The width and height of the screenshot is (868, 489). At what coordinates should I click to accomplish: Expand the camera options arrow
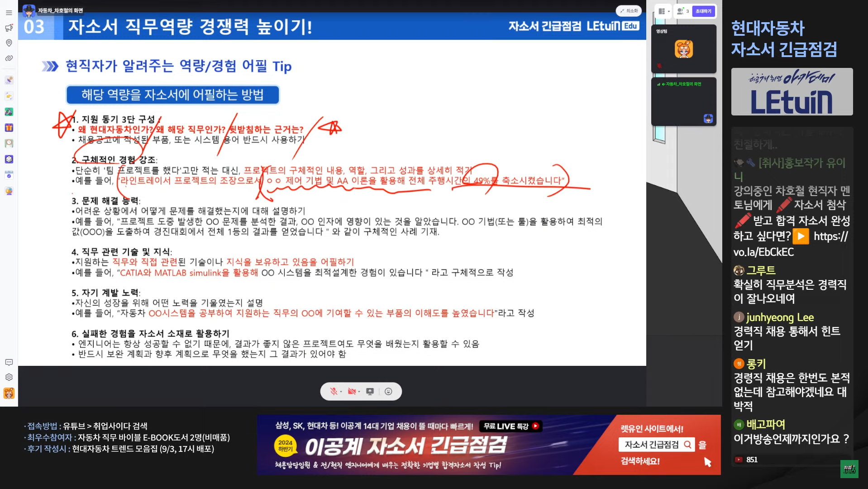tap(359, 392)
